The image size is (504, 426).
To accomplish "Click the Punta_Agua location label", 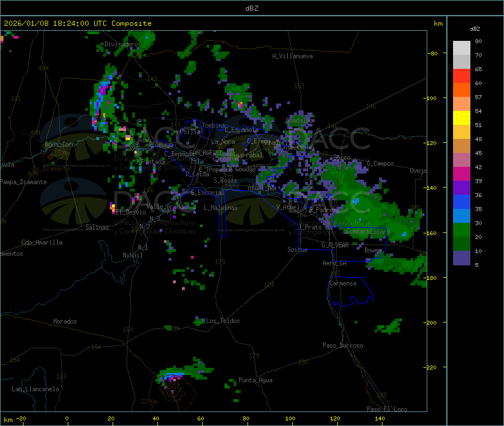I will tap(255, 380).
